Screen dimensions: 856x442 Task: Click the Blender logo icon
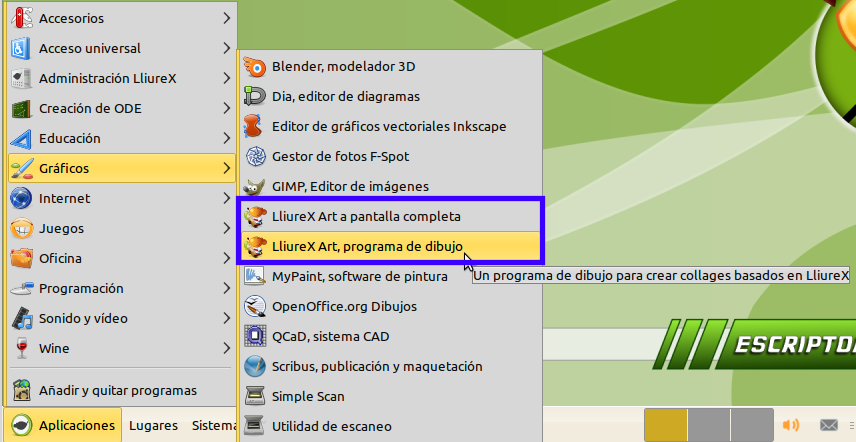click(255, 67)
